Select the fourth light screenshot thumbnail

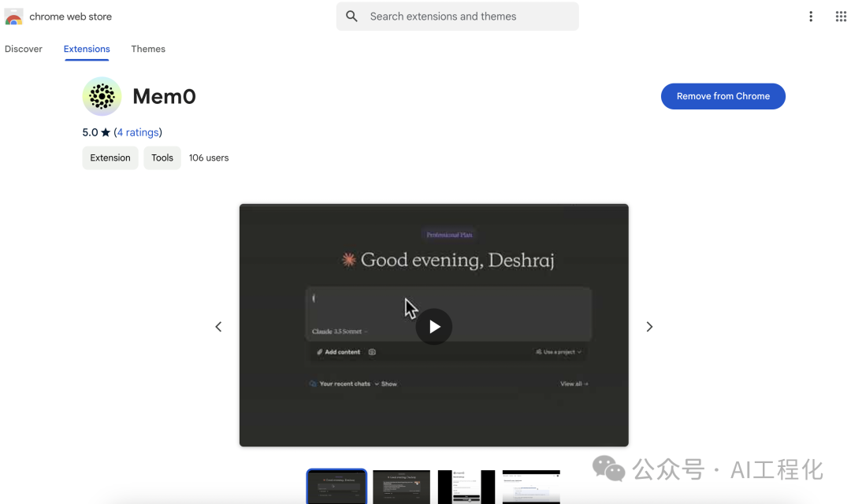coord(531,487)
